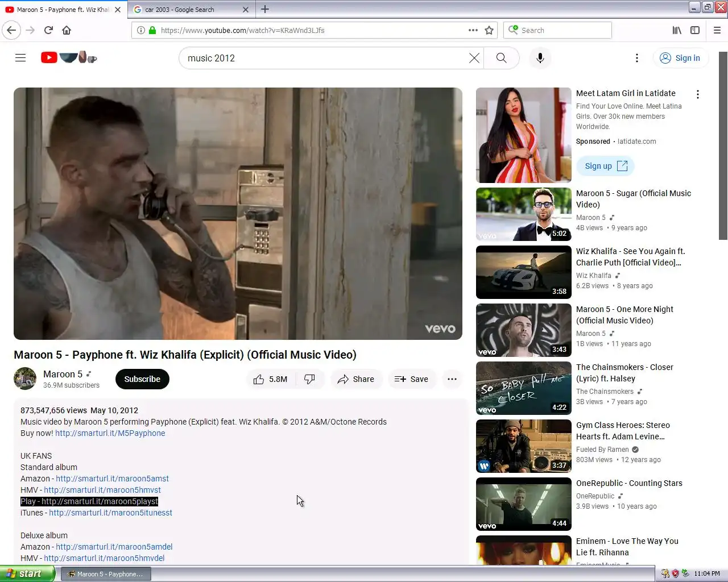The height and width of the screenshot is (582, 728).
Task: Open YouTube settings three-dot menu
Action: (x=637, y=58)
